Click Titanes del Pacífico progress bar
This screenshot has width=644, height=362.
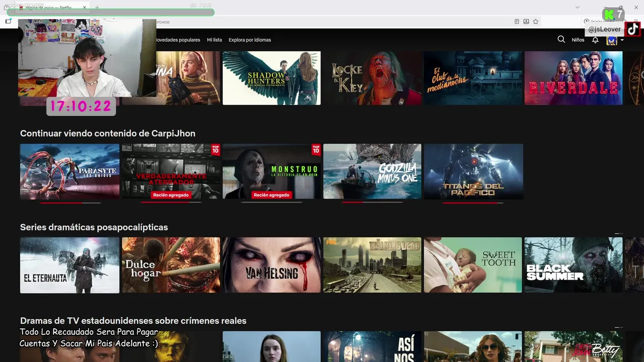click(x=473, y=203)
